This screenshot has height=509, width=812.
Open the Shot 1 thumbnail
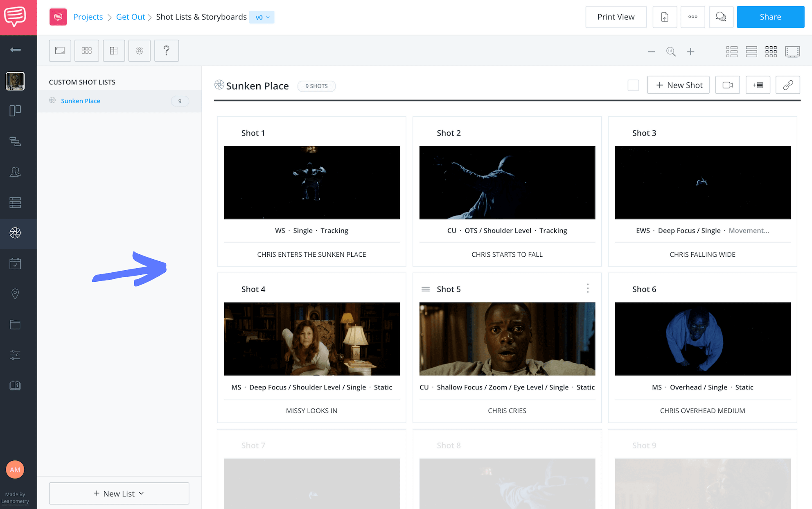tap(312, 183)
